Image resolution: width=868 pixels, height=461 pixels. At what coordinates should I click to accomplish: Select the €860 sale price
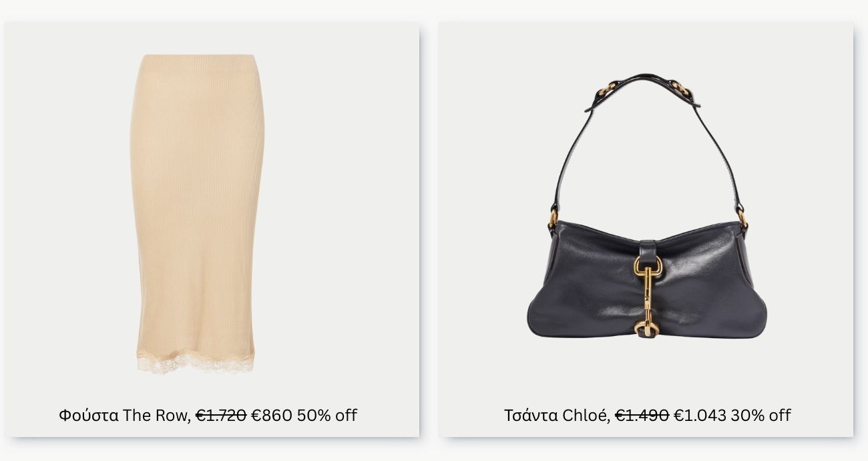tap(271, 415)
